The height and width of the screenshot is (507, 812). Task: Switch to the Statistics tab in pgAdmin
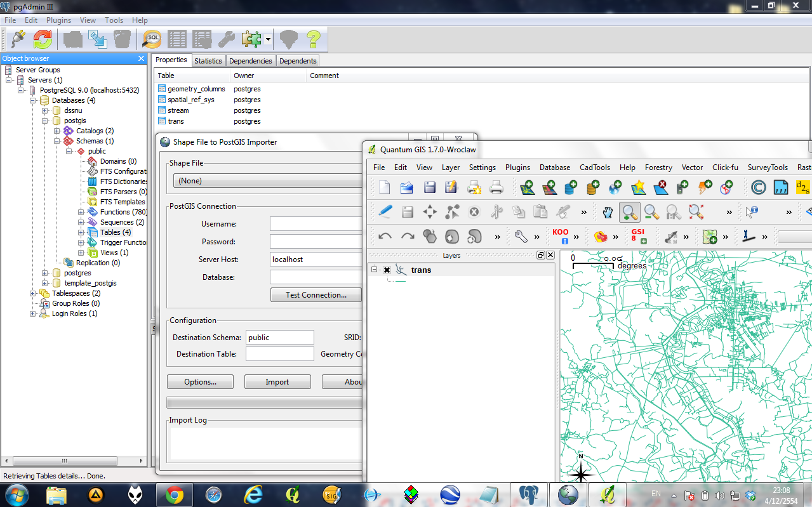pos(208,60)
